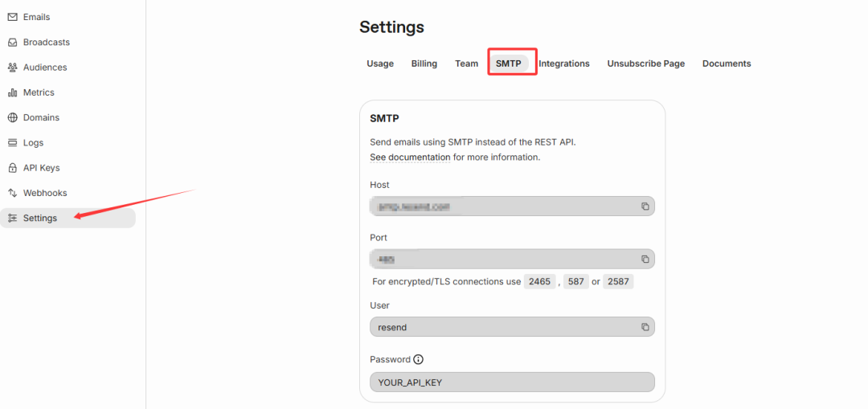Click the User field label
This screenshot has height=409, width=868.
tap(379, 305)
